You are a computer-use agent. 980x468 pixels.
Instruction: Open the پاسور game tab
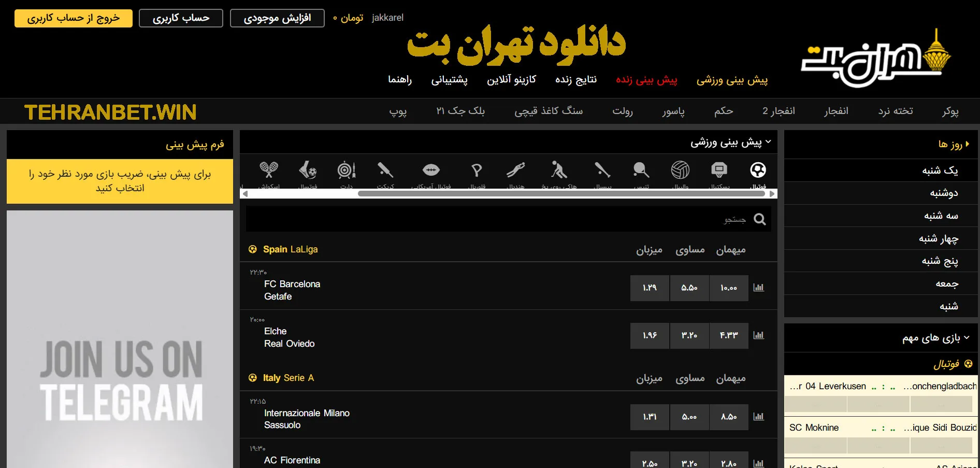coord(673,111)
